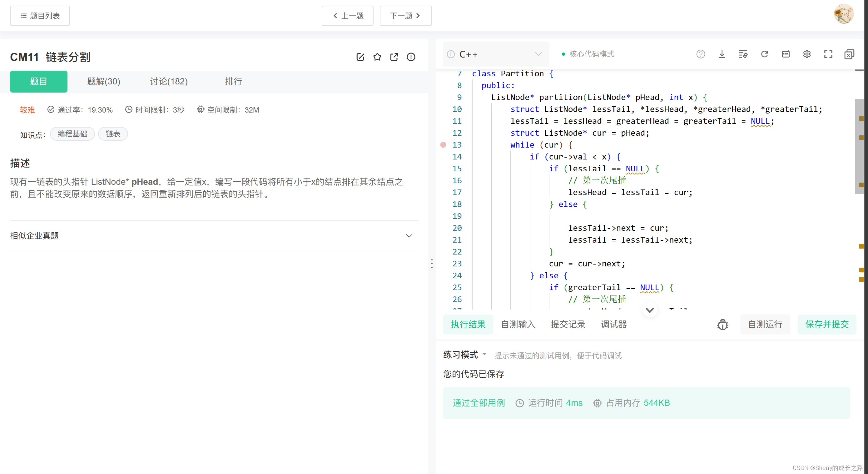Toggle the breakpoint on line 13

[x=443, y=145]
